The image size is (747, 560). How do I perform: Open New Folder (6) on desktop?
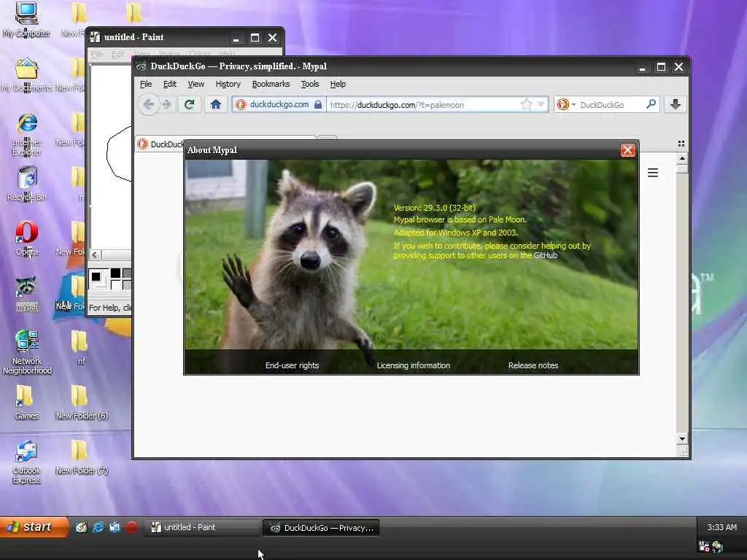[82, 402]
